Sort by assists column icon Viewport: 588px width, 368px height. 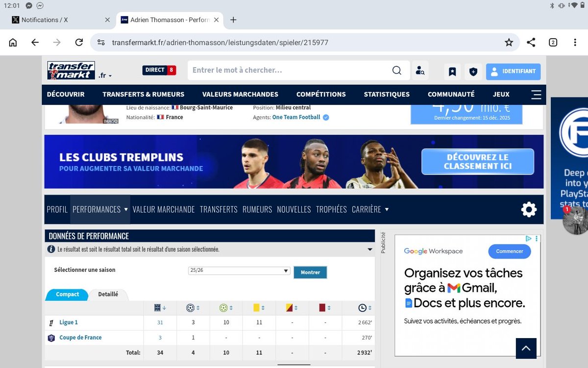(226, 308)
